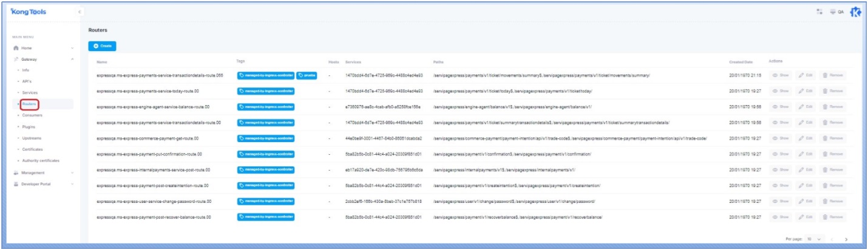Expand the Management menu chevron

tap(72, 172)
